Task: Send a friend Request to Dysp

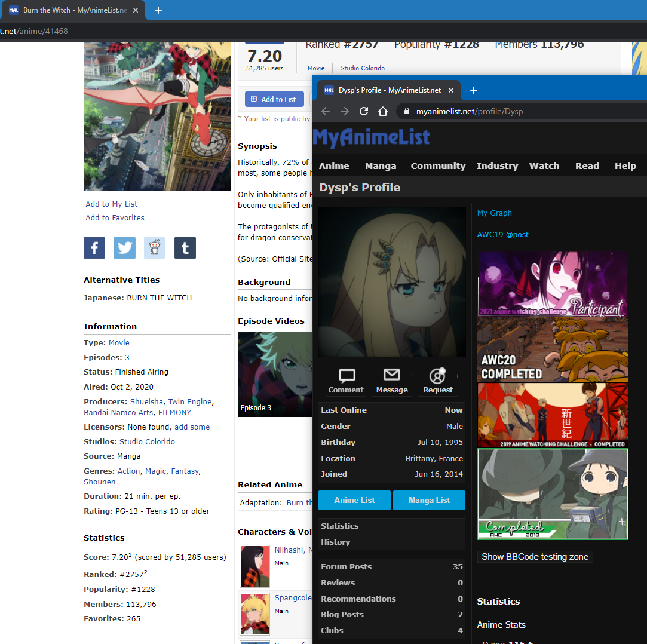Action: [x=437, y=380]
